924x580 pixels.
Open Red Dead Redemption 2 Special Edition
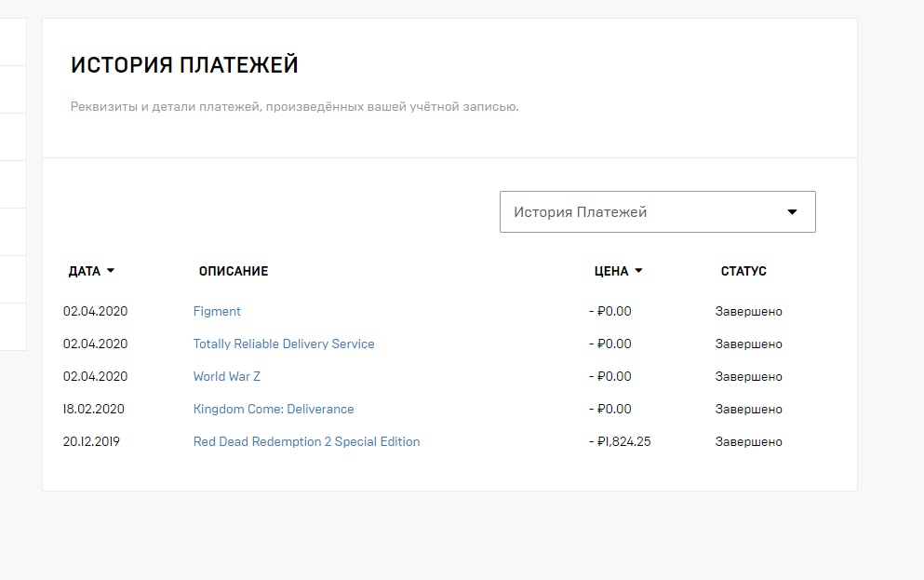tap(306, 442)
